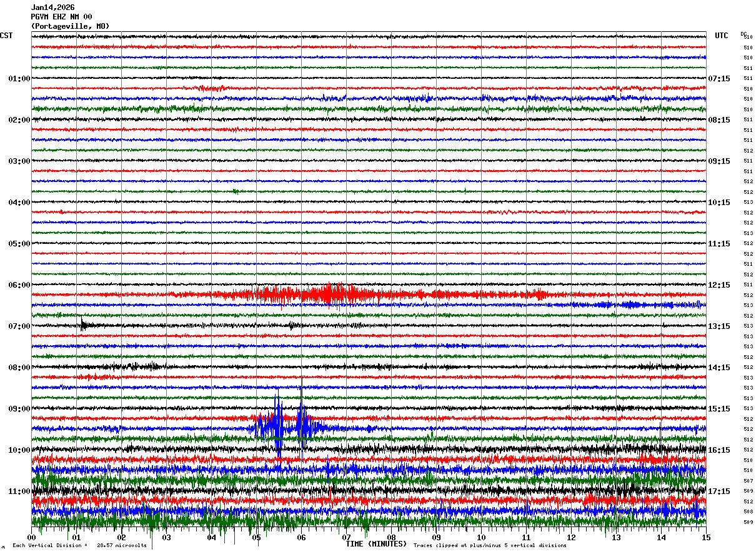Screen dimensions: 756x554
Task: Click the 10 minute axis tick label
Action: [482, 538]
